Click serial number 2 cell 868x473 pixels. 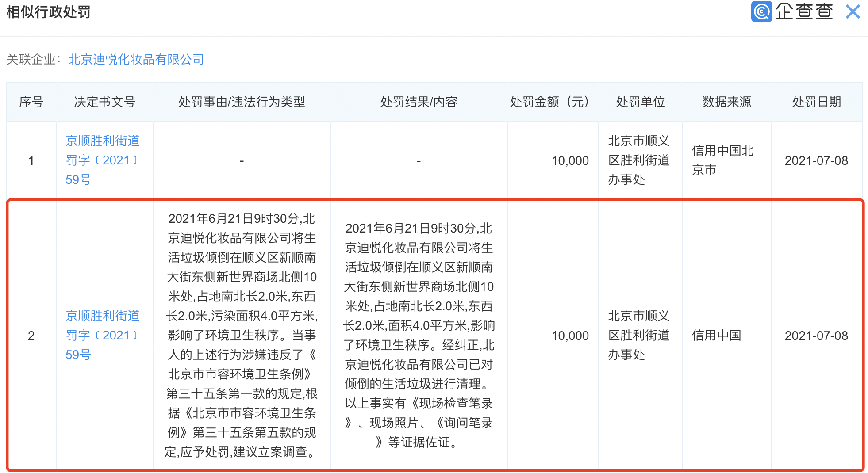tap(31, 336)
